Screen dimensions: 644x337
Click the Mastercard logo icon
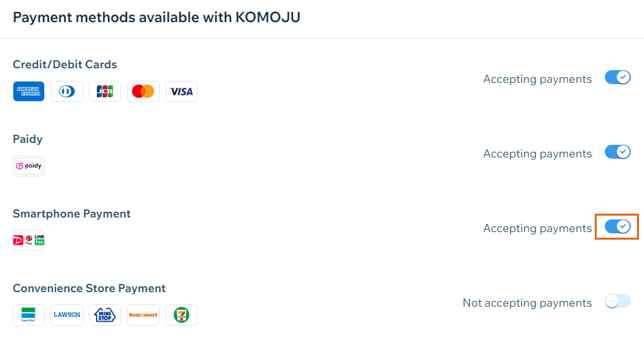pyautogui.click(x=143, y=91)
